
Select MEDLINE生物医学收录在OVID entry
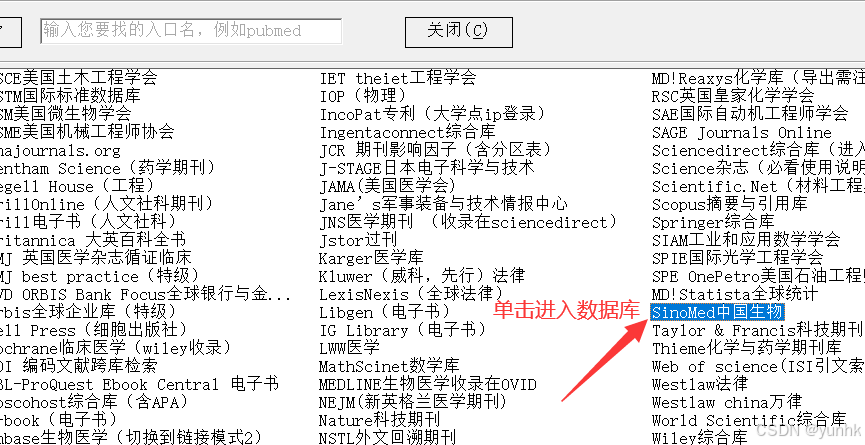(x=428, y=384)
